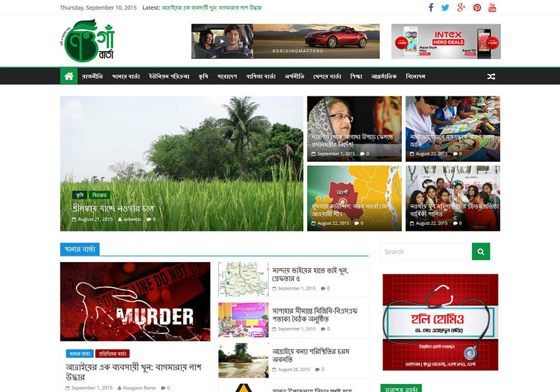Screen dimensions: 560x392
Task: Open the খেলার বার্তা menu item
Action: 327,77
